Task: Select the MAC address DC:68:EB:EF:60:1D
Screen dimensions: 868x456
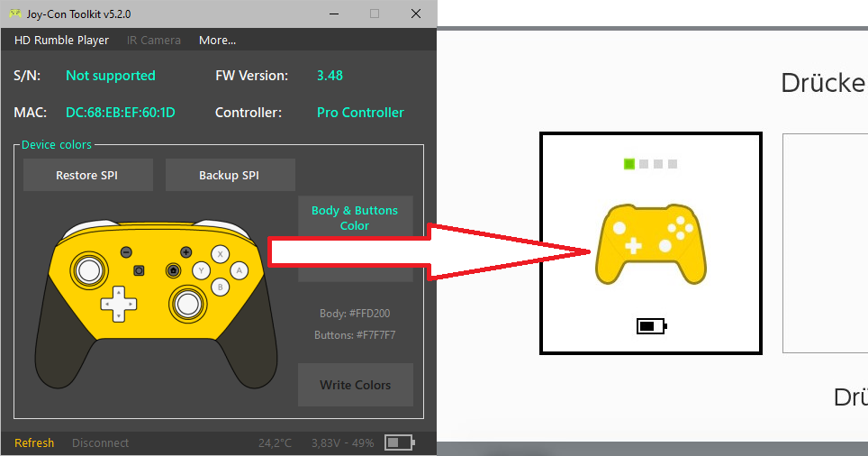Action: point(120,113)
